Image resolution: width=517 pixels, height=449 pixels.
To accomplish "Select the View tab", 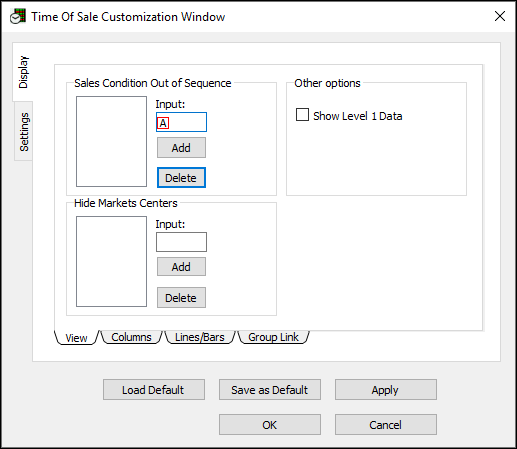I will click(76, 338).
